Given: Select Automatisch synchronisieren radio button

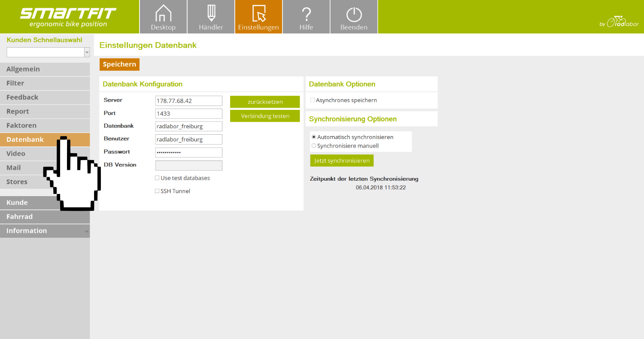Looking at the screenshot, I should click(314, 137).
